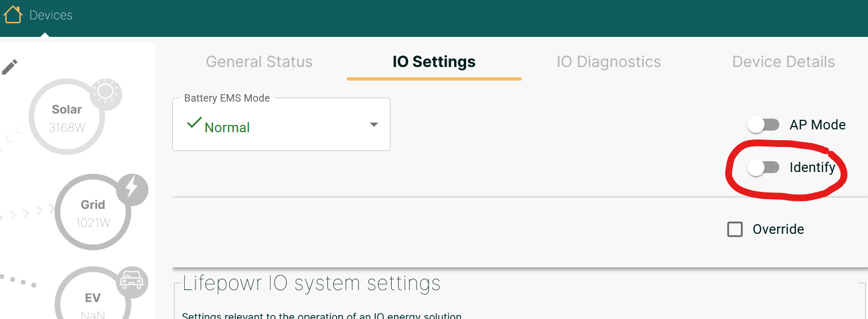The width and height of the screenshot is (868, 319).
Task: Select the EV circle node
Action: tap(92, 299)
